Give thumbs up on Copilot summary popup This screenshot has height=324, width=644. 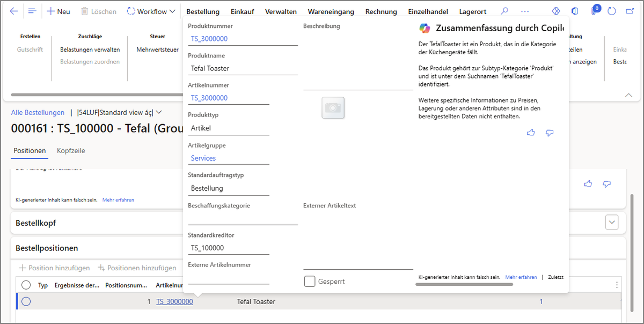(531, 132)
